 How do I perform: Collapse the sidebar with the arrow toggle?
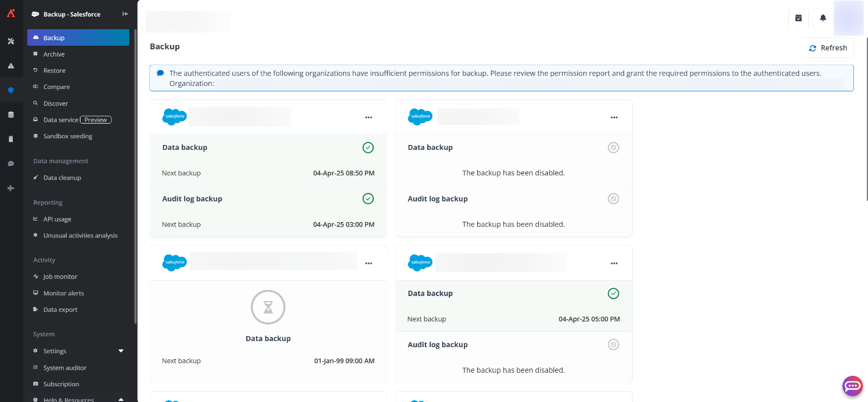tap(124, 13)
